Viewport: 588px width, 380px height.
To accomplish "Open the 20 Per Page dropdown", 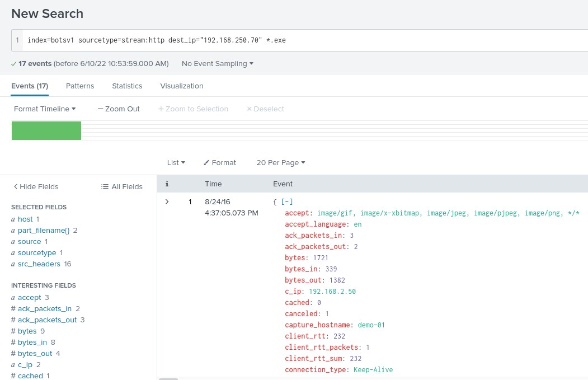I will point(280,162).
